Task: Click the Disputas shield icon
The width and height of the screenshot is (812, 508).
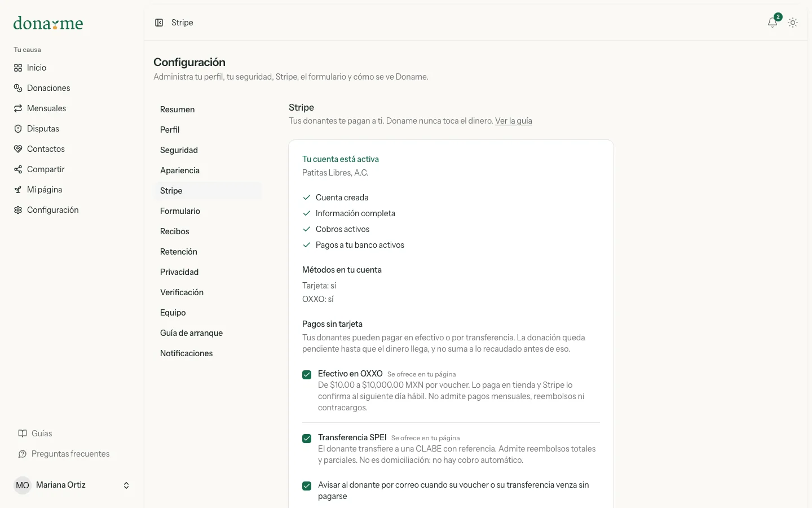Action: [18, 129]
